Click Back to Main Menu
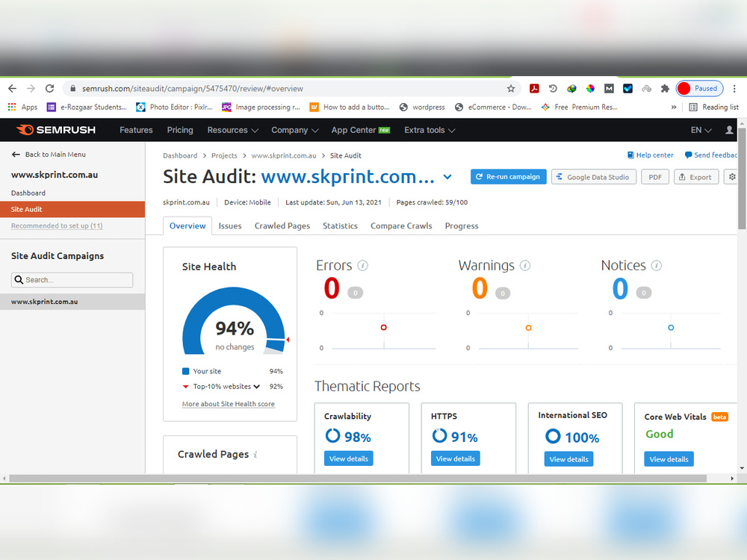 49,155
